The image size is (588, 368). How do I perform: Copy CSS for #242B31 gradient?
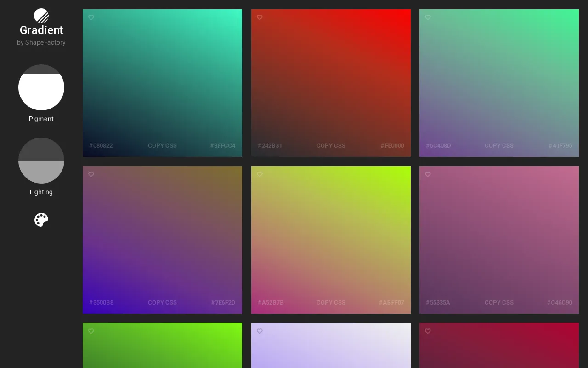pos(331,146)
